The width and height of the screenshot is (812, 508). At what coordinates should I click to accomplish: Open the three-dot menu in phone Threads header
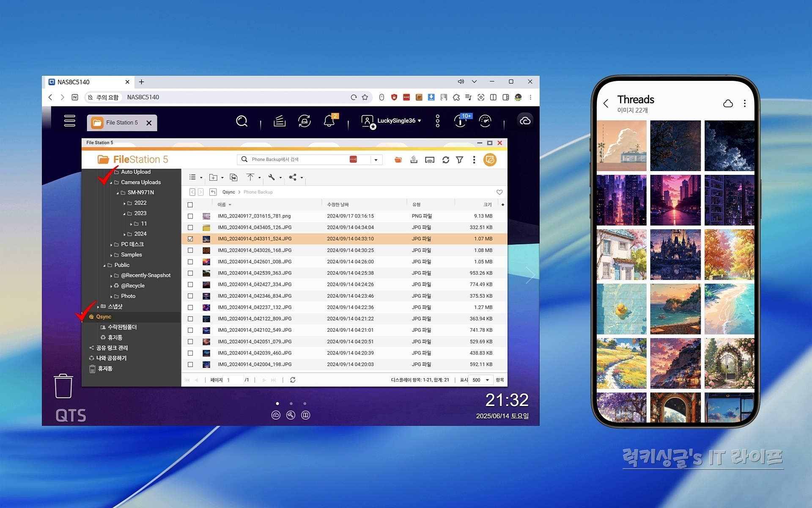point(745,103)
